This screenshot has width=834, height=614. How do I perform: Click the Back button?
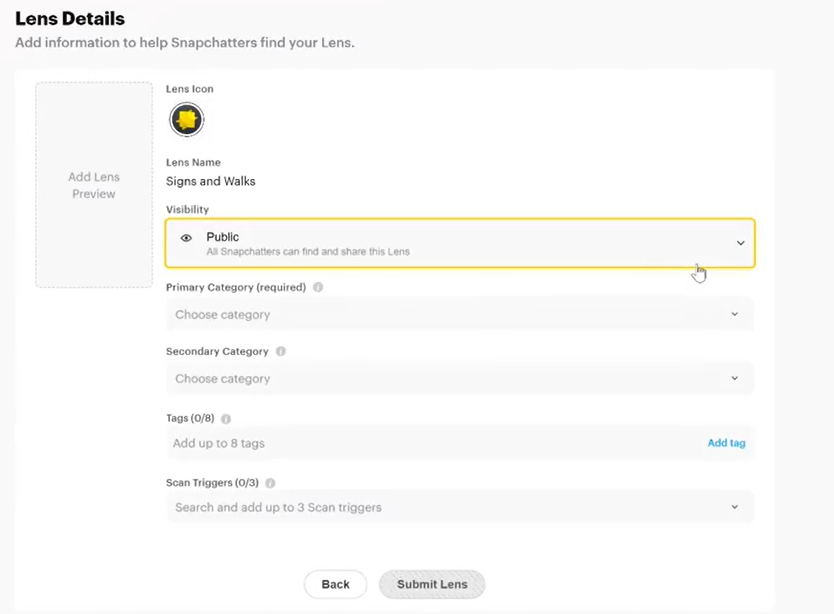336,584
